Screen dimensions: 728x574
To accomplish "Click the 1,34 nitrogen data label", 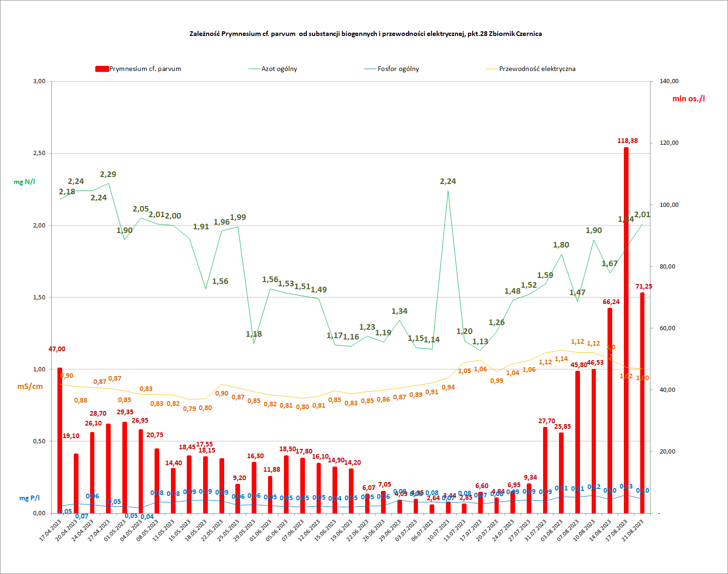I will (399, 311).
